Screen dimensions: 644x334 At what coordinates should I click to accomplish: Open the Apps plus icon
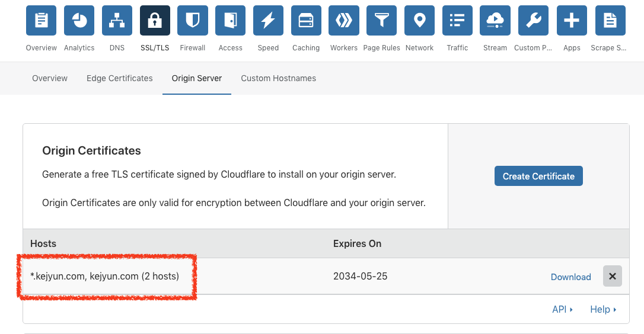coord(572,21)
